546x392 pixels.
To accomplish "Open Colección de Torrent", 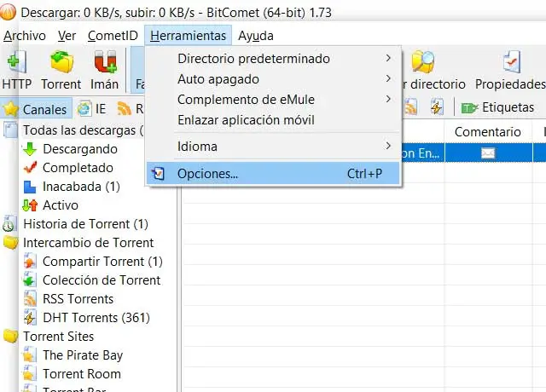I will [102, 280].
